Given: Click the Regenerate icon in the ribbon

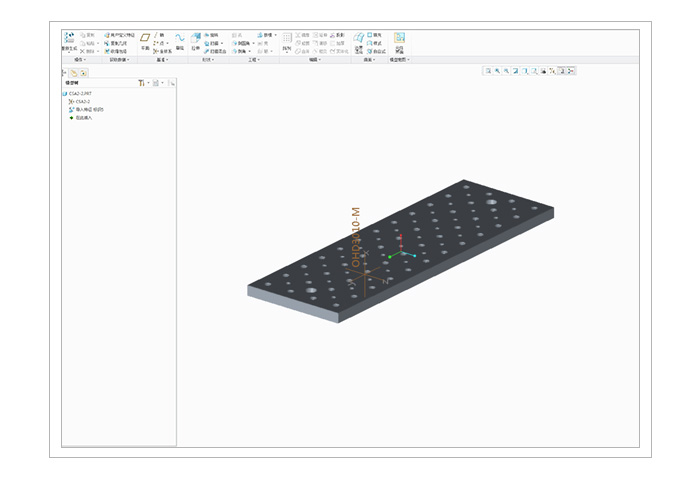Looking at the screenshot, I should click(x=70, y=40).
